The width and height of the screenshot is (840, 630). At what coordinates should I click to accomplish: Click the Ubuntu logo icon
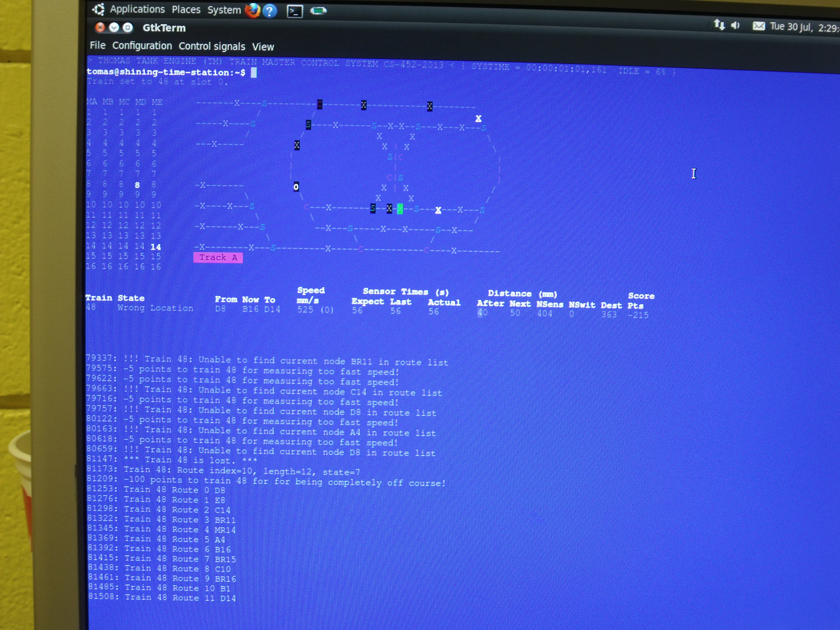(x=99, y=9)
